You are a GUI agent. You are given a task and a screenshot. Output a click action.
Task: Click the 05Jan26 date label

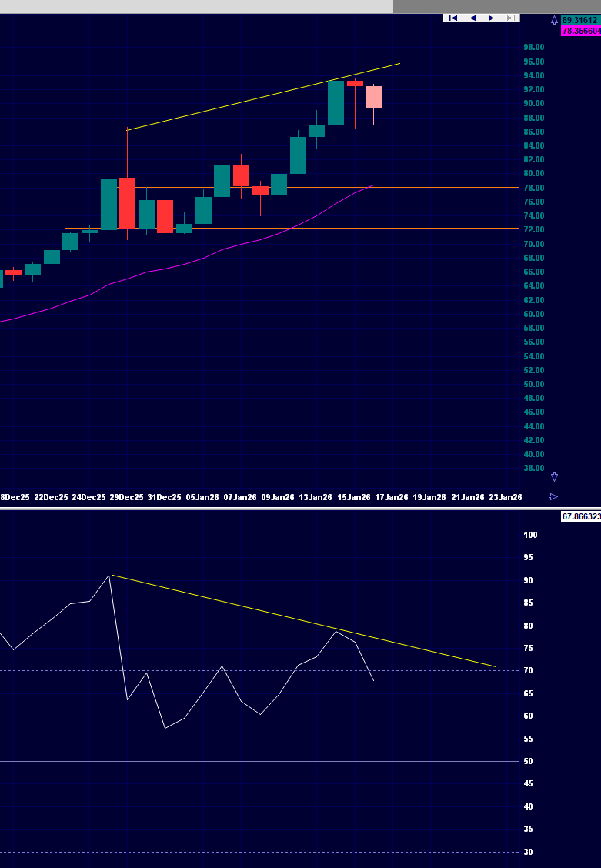point(202,497)
